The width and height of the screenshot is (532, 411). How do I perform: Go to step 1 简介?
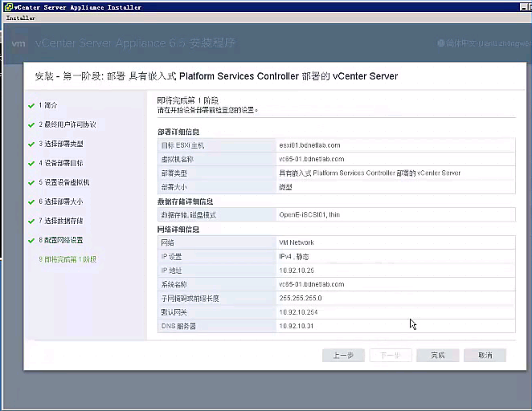click(x=48, y=105)
